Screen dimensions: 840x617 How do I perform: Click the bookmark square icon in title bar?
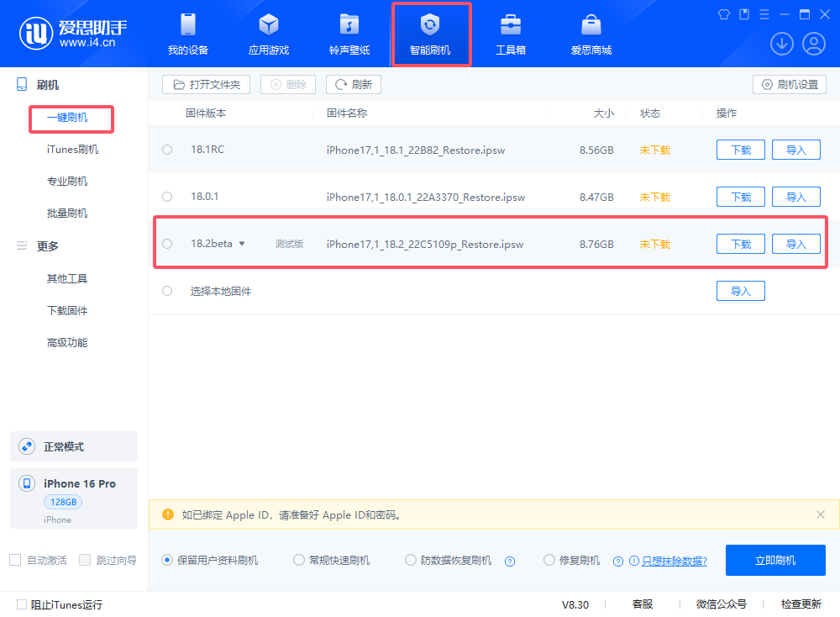click(x=744, y=14)
